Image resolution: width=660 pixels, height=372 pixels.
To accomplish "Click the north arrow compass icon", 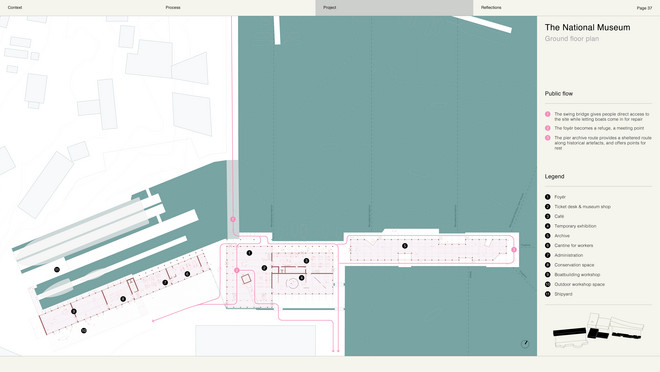I will tap(525, 343).
